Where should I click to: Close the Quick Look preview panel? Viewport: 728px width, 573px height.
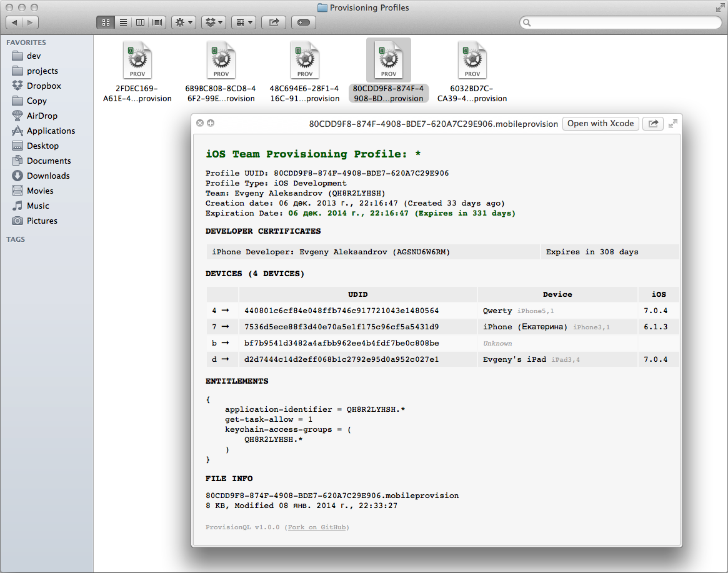pos(199,123)
